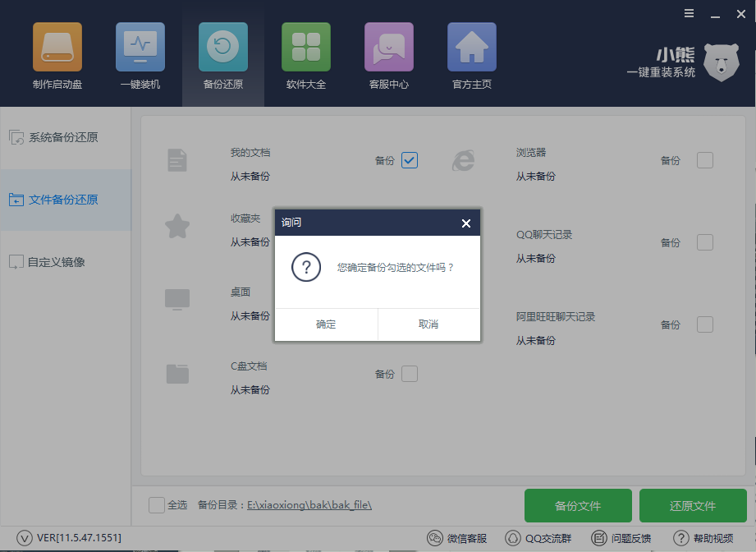Click the 微信客服 label

point(467,538)
